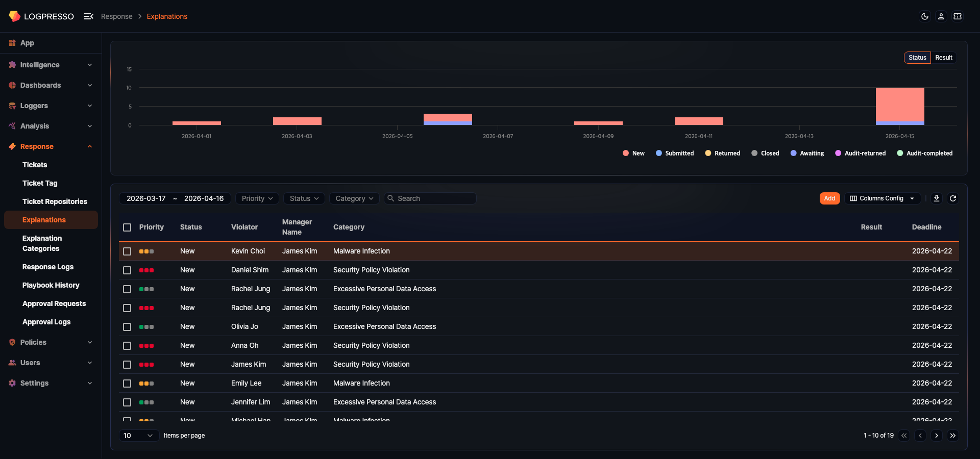Screen dimensions: 980x459
Task: Click the Logpresso logo
Action: 41,16
